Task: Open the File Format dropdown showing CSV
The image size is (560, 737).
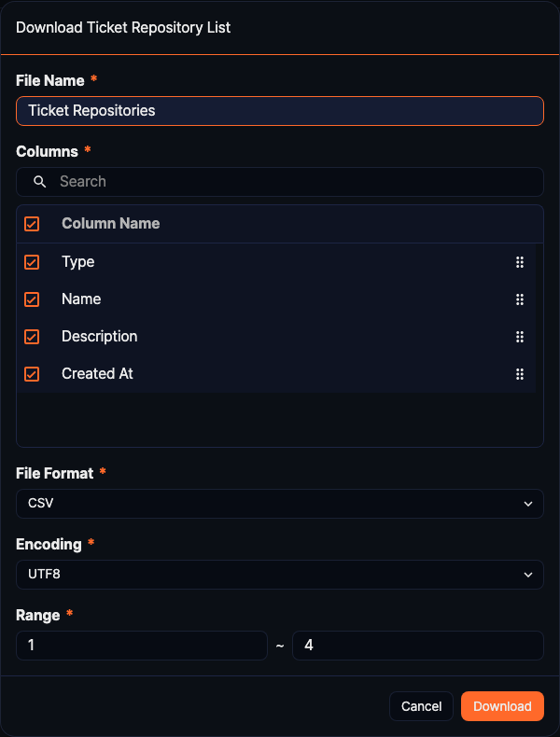Action: tap(279, 504)
